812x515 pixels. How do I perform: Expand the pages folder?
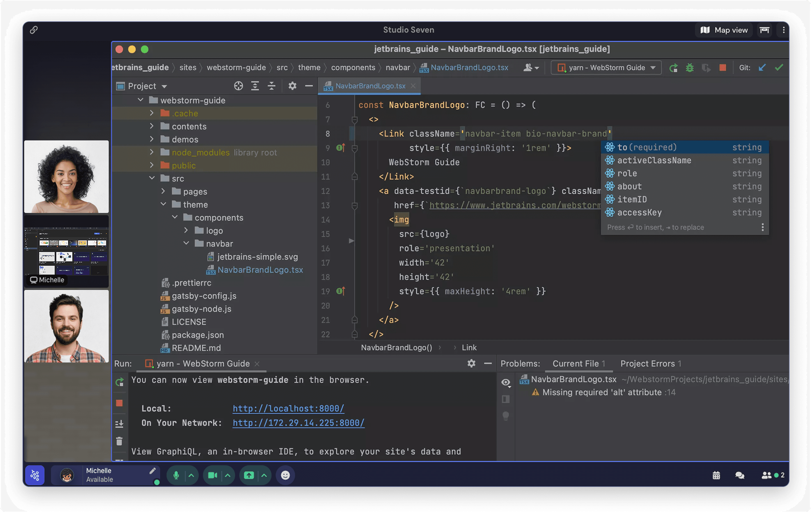[163, 191]
